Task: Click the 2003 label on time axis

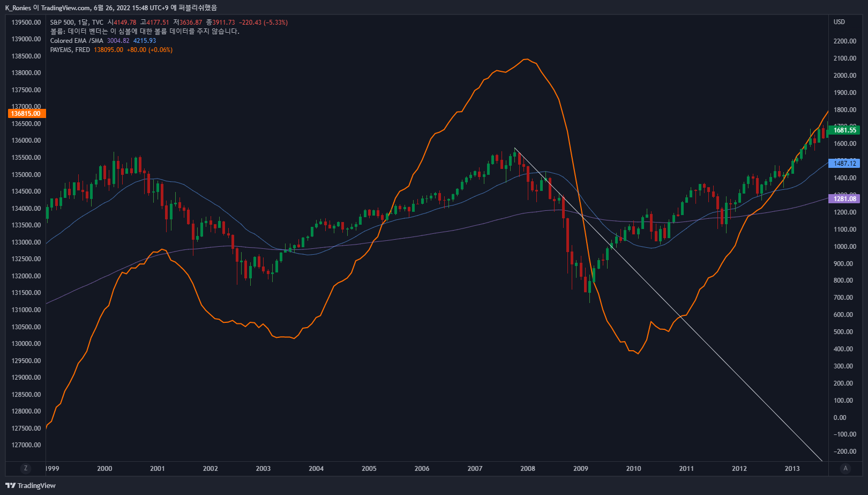Action: [263, 469]
